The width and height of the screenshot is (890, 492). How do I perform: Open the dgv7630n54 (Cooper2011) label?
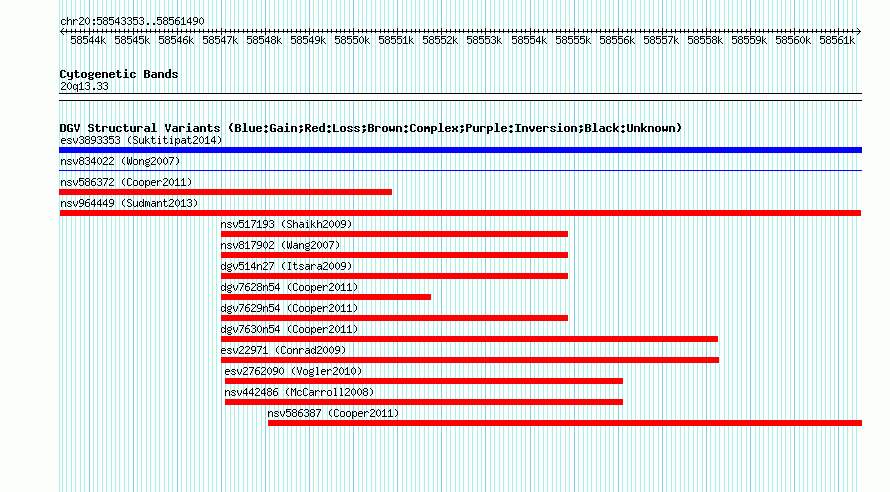coord(289,329)
